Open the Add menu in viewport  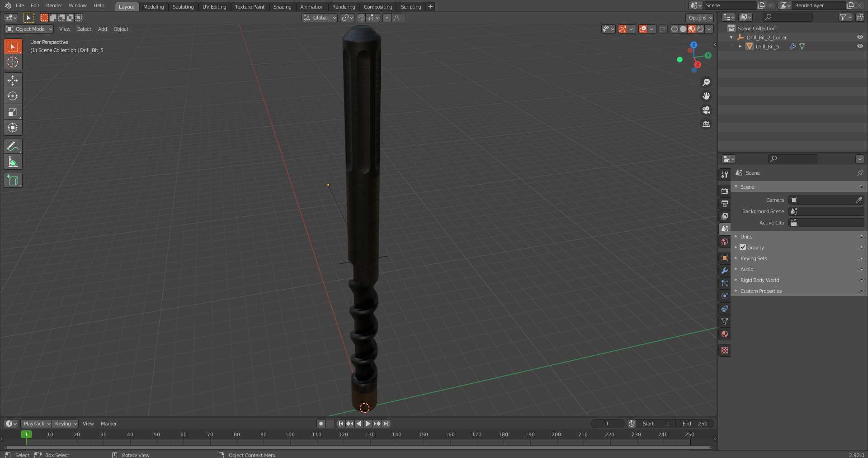pos(103,29)
